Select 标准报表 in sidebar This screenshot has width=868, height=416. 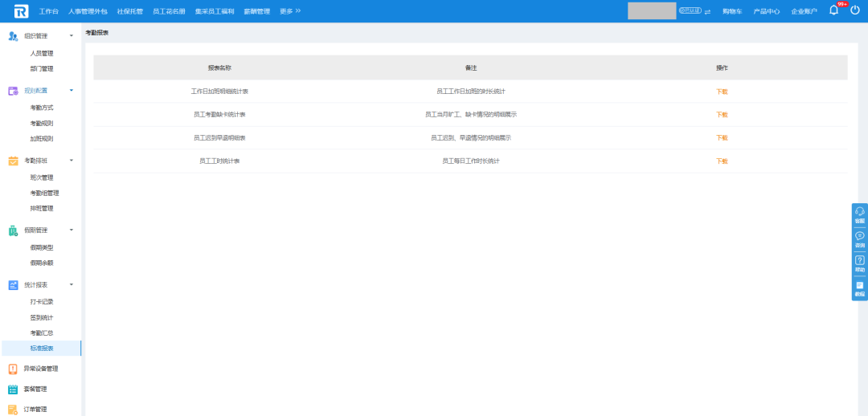(x=42, y=349)
